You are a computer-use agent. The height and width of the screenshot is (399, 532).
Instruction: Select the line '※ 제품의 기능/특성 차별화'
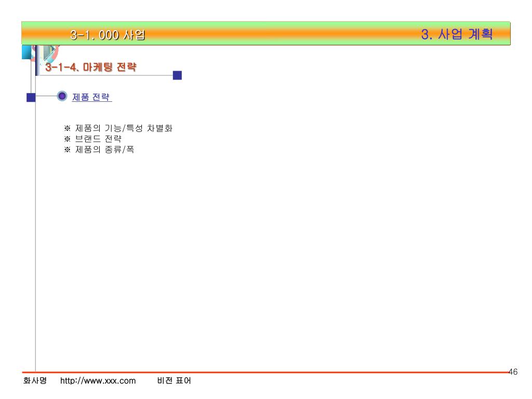click(118, 128)
